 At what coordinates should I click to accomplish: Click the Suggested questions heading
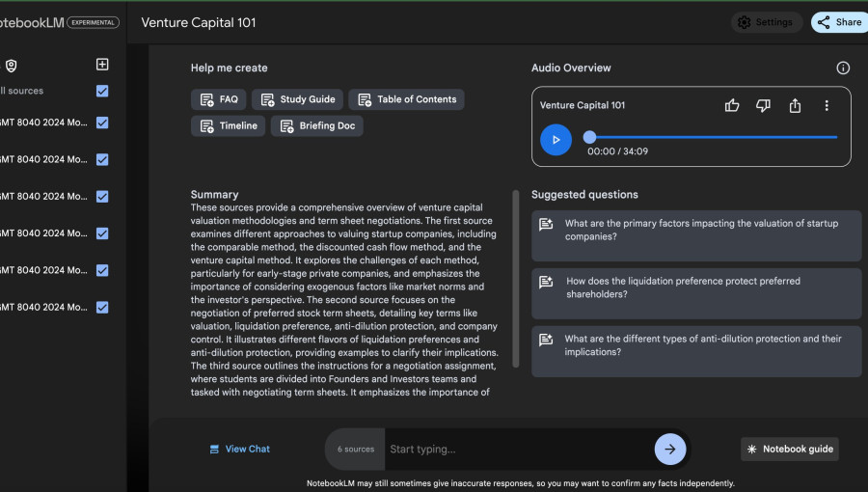[584, 194]
